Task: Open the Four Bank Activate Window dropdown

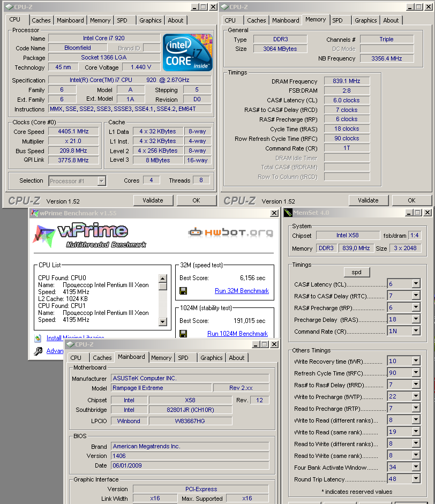Action: pyautogui.click(x=416, y=467)
